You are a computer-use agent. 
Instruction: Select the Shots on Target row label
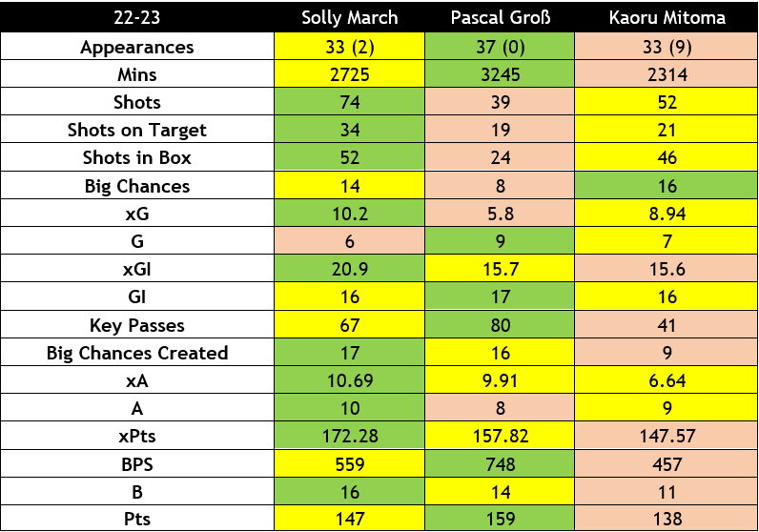137,130
